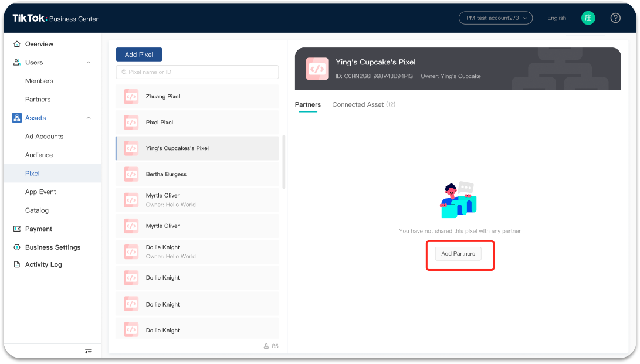Click the code icon beside Zhuang Pixel
This screenshot has height=364, width=640.
[131, 97]
